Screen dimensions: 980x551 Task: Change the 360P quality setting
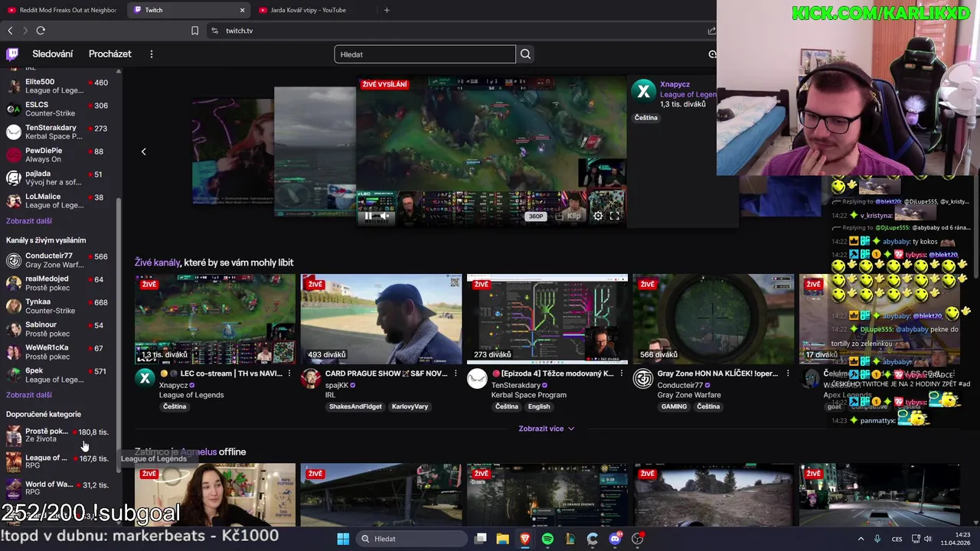536,217
